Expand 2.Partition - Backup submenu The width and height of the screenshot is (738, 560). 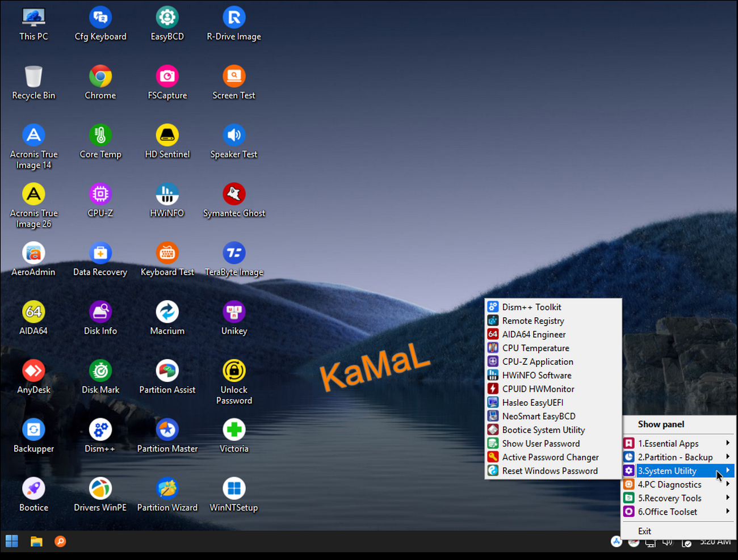point(678,457)
